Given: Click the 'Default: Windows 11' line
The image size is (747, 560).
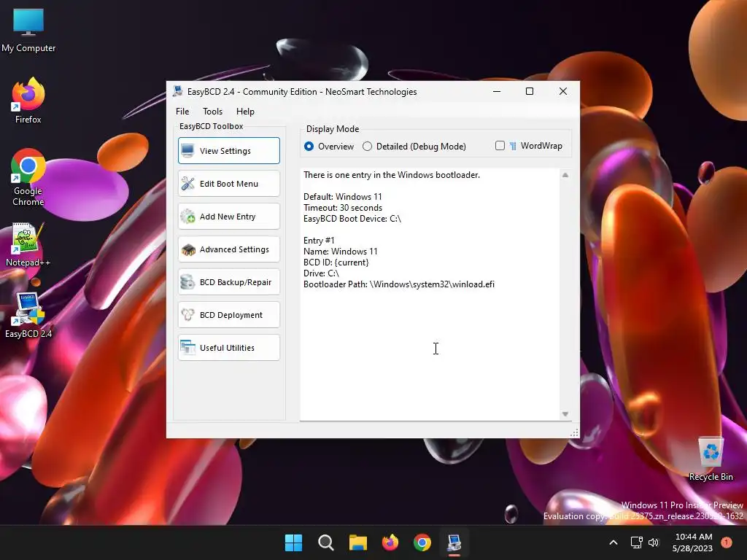Looking at the screenshot, I should (x=343, y=197).
